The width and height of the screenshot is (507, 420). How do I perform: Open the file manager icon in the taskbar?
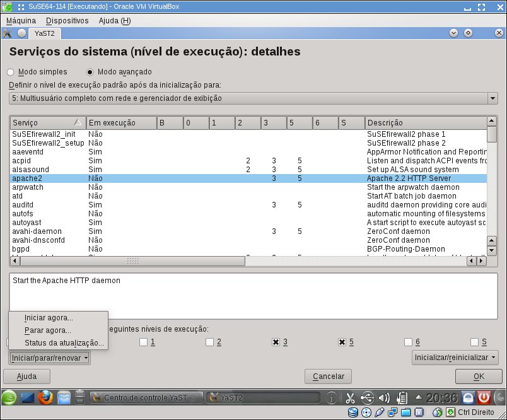[x=64, y=398]
